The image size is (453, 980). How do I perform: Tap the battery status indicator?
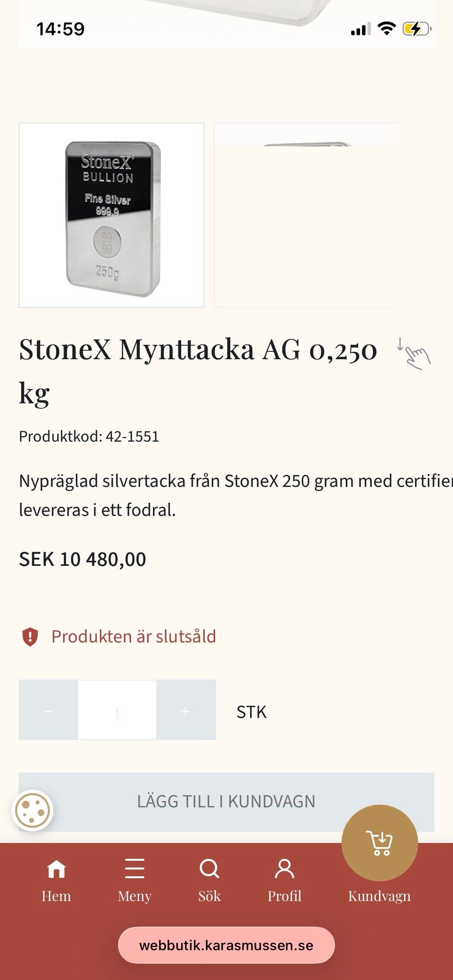pos(416,29)
